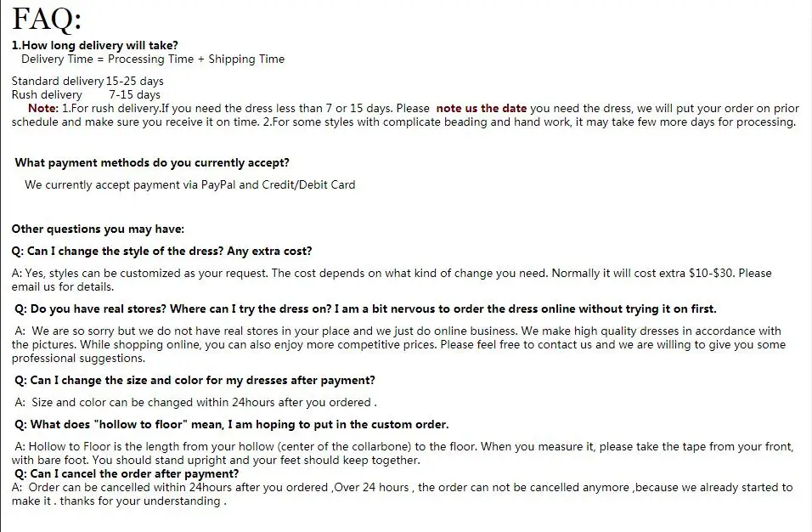Click the "changed within 24hours" answer
The image size is (812, 532).
195,403
